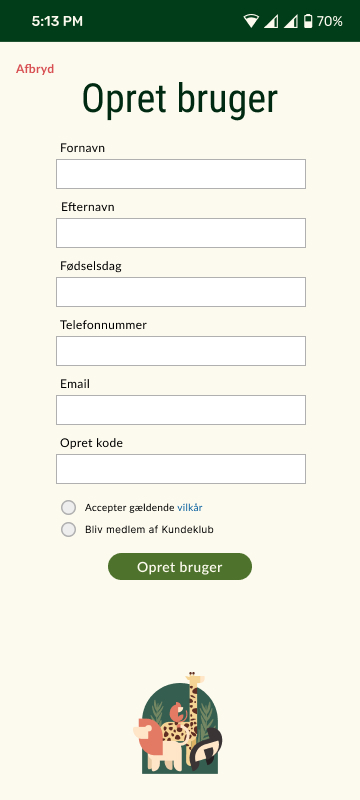
Task: Tap the battery icon in status bar
Action: pyautogui.click(x=307, y=21)
